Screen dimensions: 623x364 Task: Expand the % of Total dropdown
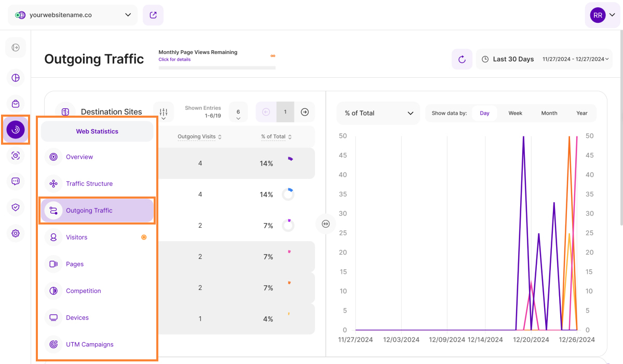click(378, 113)
